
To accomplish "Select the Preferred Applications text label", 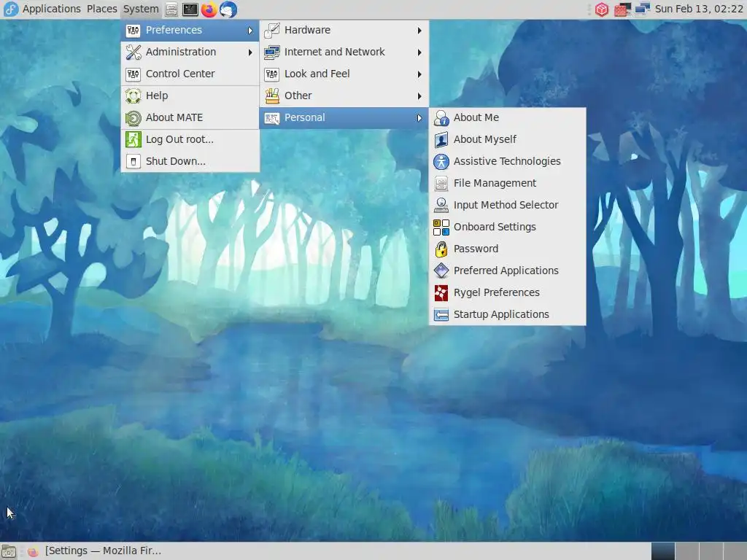I will (506, 271).
